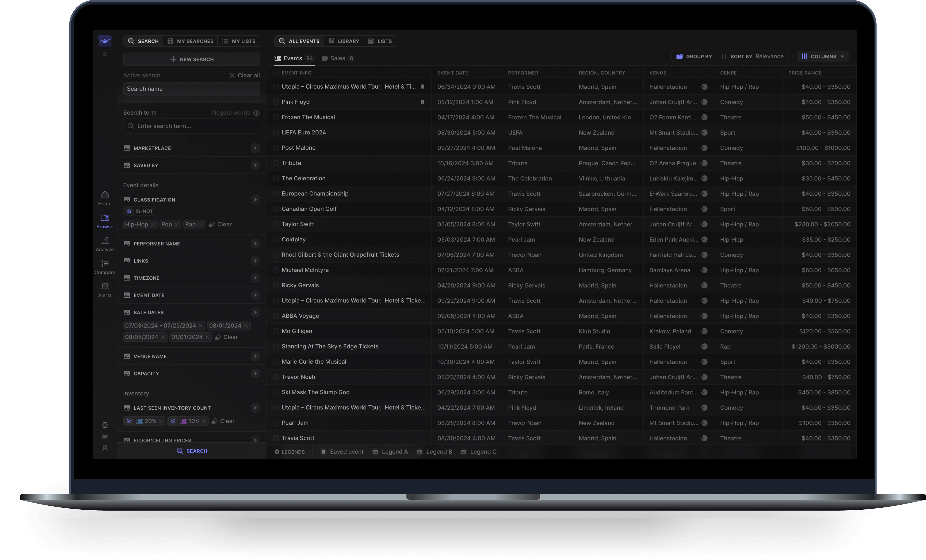
Task: Check the Coldplay row checkbox
Action: point(276,239)
